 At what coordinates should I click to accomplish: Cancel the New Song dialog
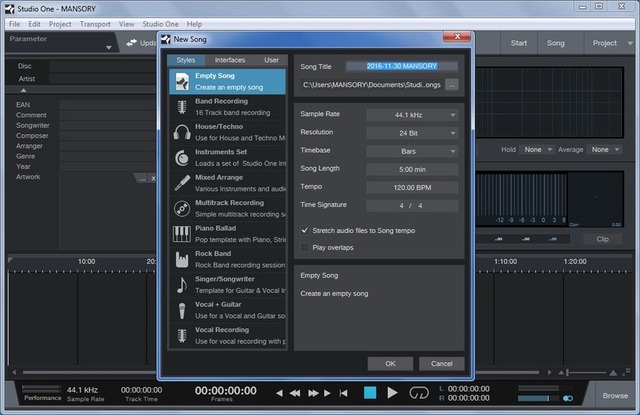click(x=441, y=363)
